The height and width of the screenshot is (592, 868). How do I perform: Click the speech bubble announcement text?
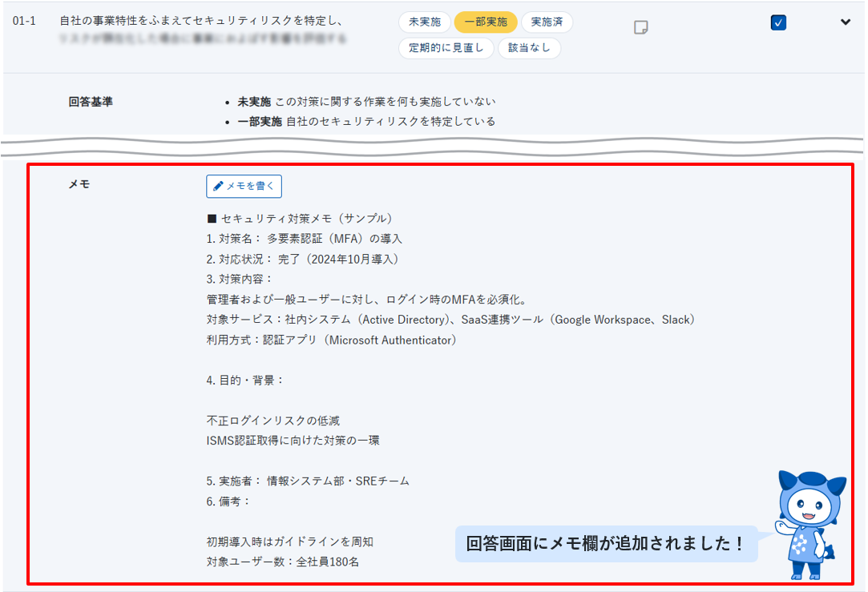pos(607,542)
